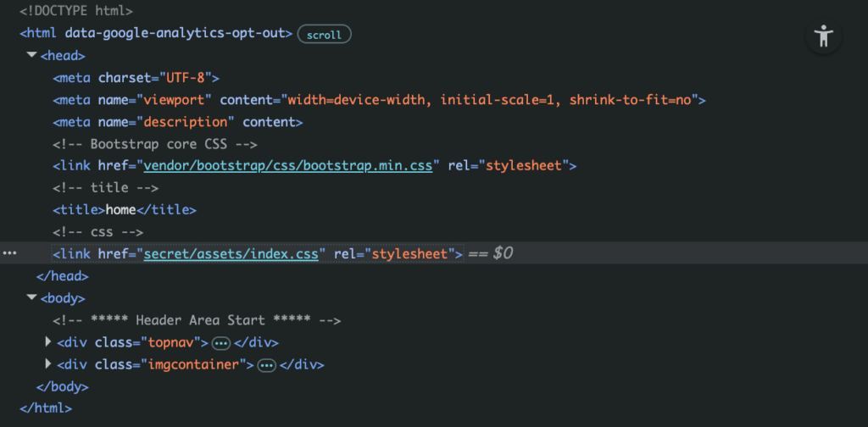Open the bootstrap.min.css link
The width and height of the screenshot is (868, 427).
tap(288, 165)
